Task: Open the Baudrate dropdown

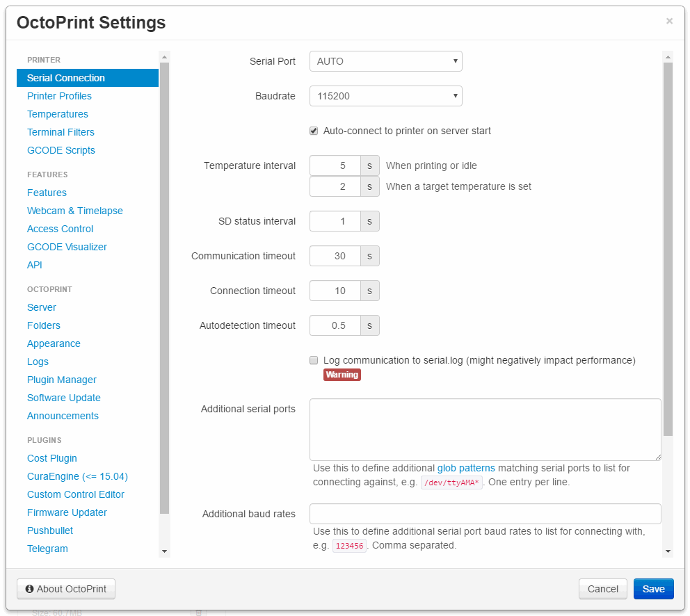Action: point(386,96)
